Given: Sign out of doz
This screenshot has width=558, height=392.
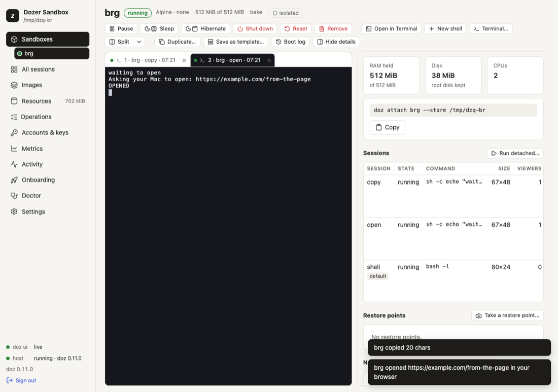Looking at the screenshot, I should (x=21, y=380).
